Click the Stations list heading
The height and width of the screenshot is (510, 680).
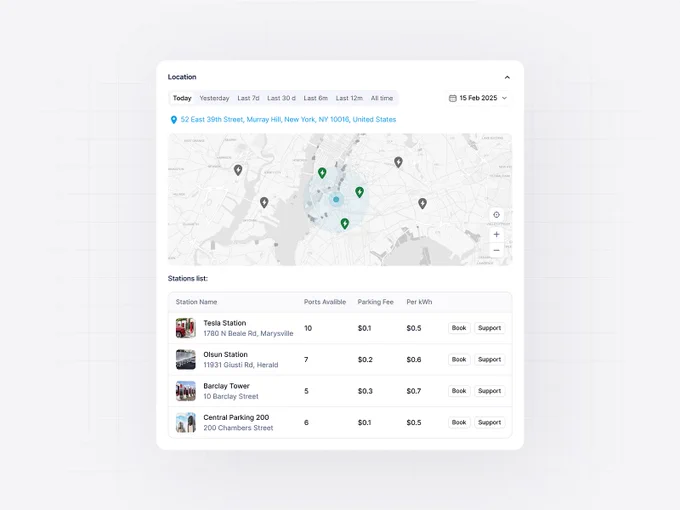pos(188,278)
